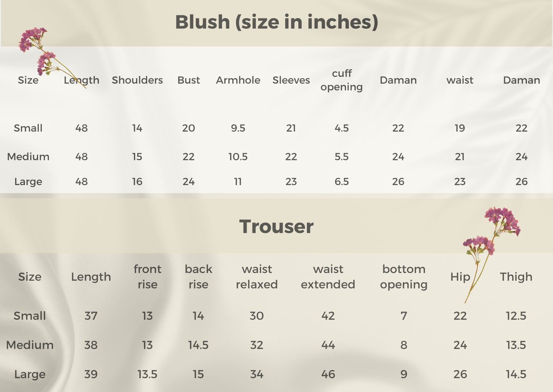Screen dimensions: 553x392
Task: Click the 'Armhole' column header
Action: click(x=238, y=80)
